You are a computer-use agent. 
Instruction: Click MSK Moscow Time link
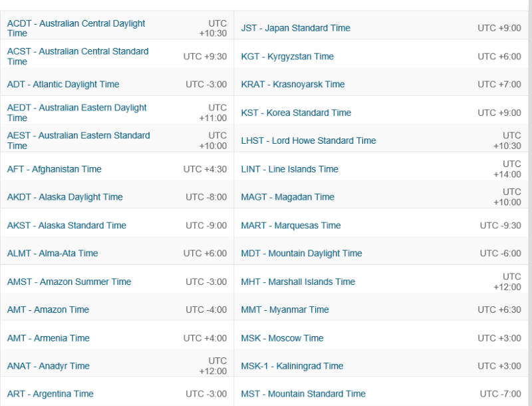pos(282,338)
